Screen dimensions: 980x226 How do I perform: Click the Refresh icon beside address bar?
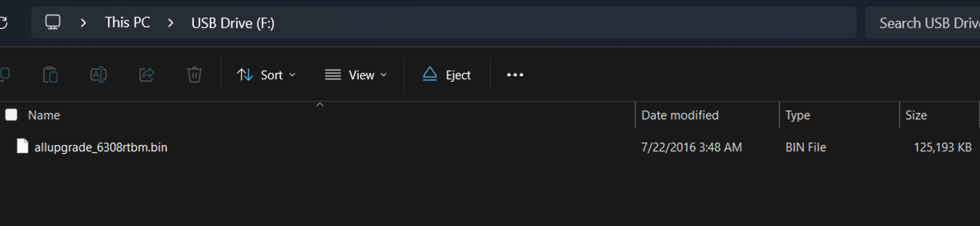3,23
